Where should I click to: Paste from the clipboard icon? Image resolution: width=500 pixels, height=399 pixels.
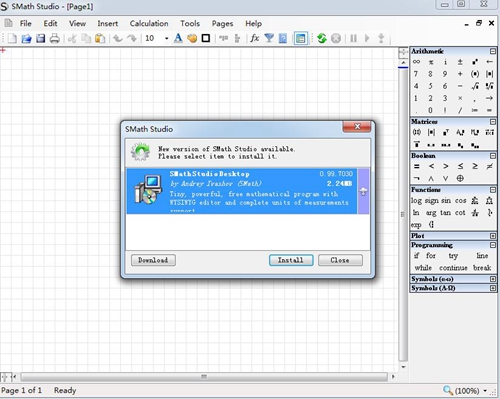[x=100, y=38]
